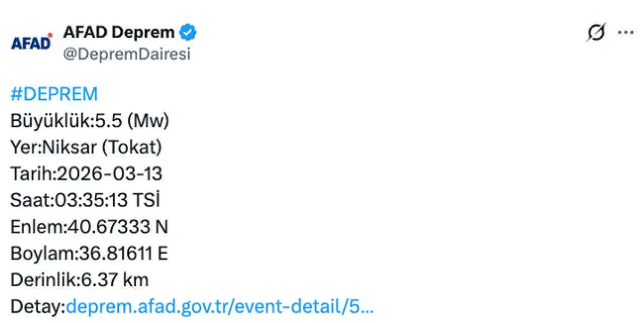644x323 pixels.
Task: Click the "(Mw)" magnitude unit
Action: pos(148,121)
